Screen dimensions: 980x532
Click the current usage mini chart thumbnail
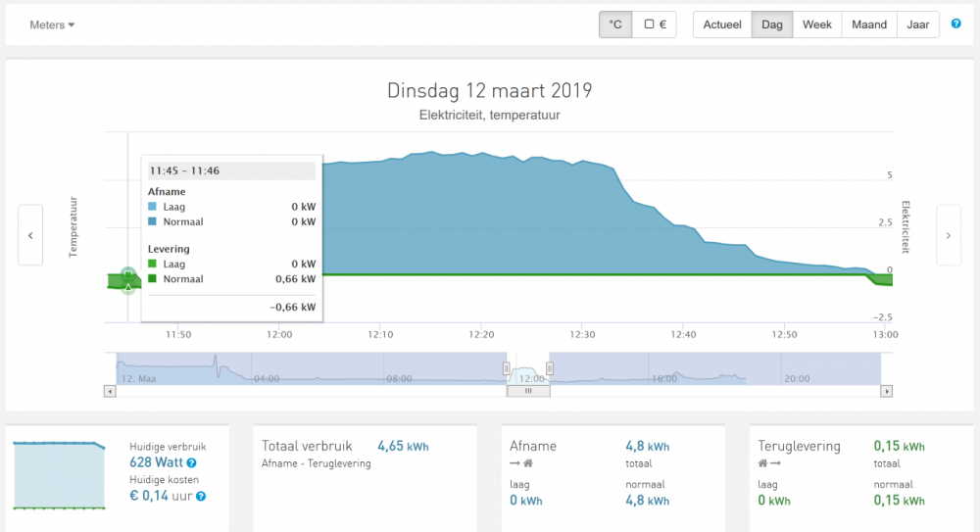point(59,475)
